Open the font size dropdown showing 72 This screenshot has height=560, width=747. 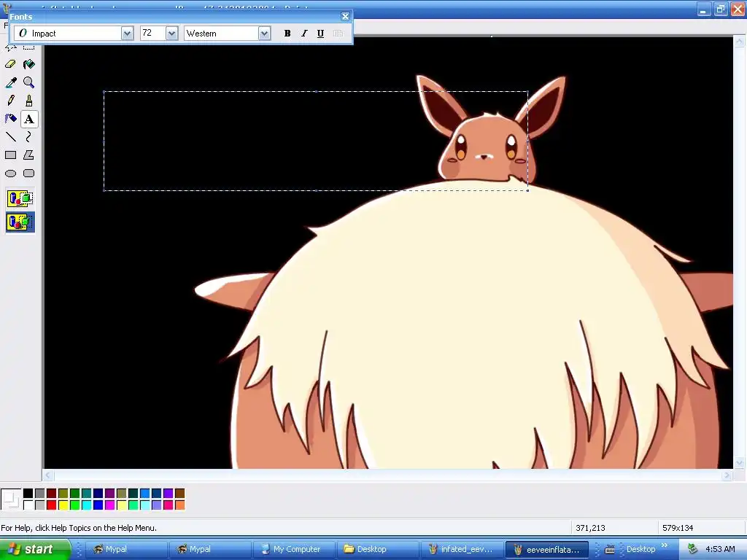click(172, 34)
